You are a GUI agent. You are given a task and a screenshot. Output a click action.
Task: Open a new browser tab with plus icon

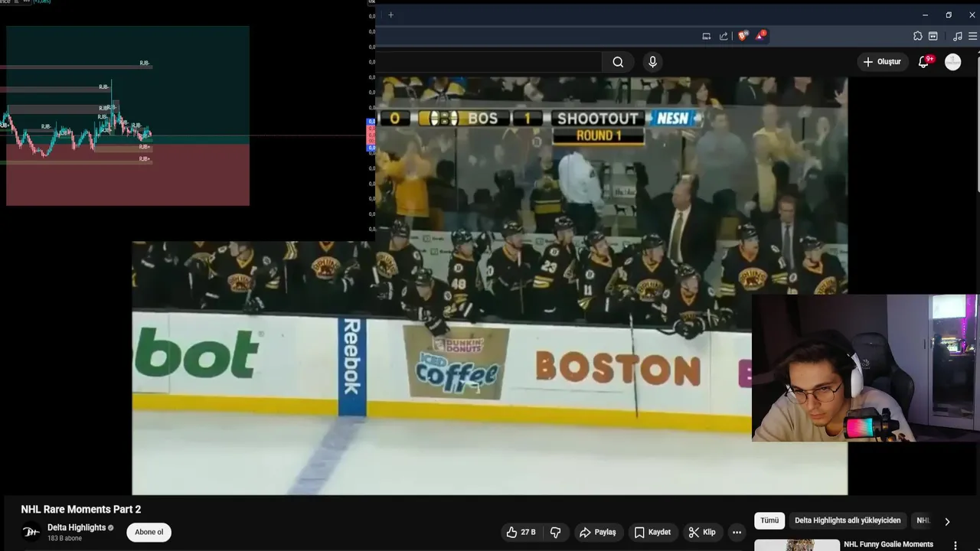coord(390,15)
